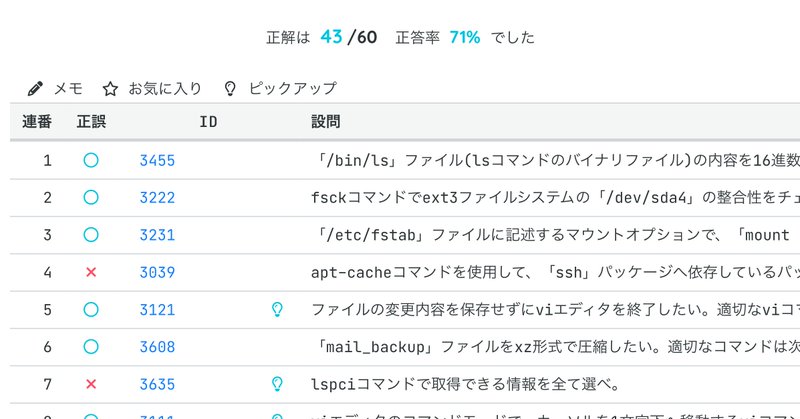
Task: Open question ID 3608
Action: 157,347
